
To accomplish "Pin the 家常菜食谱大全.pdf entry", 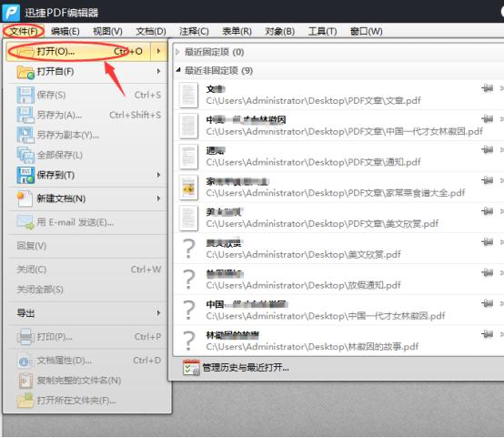I will [x=488, y=180].
